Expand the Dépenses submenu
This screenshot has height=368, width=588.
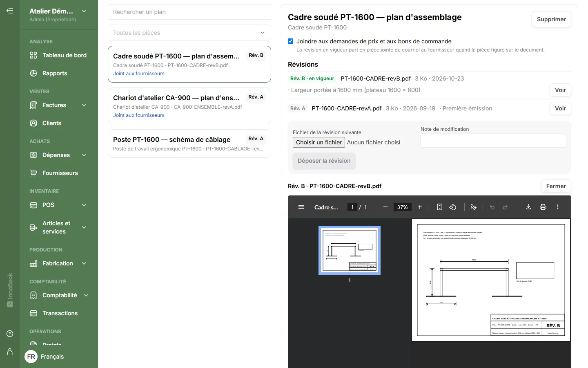pos(84,155)
